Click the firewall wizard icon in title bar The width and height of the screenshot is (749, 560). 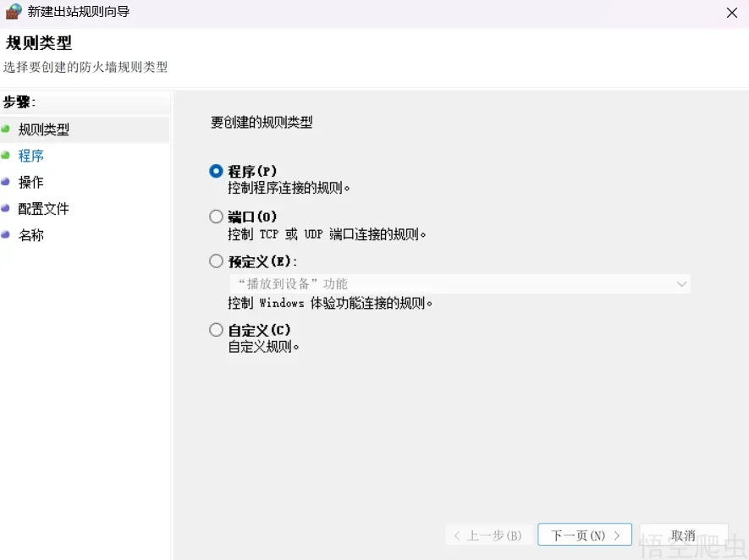click(14, 12)
